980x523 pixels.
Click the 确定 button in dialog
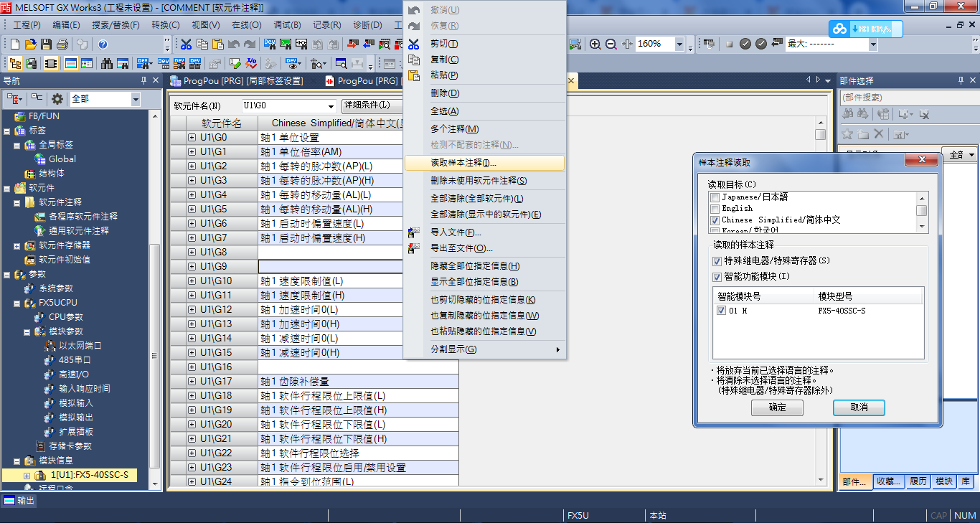pos(777,407)
